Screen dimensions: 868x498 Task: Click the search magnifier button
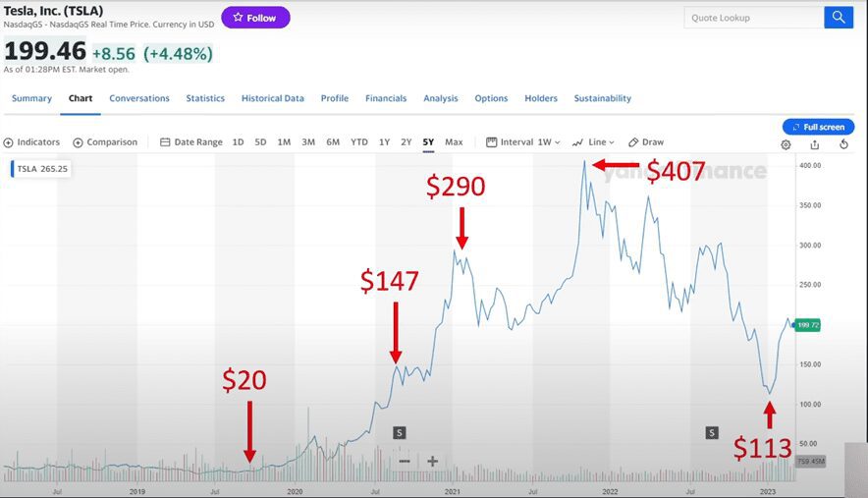click(x=839, y=18)
